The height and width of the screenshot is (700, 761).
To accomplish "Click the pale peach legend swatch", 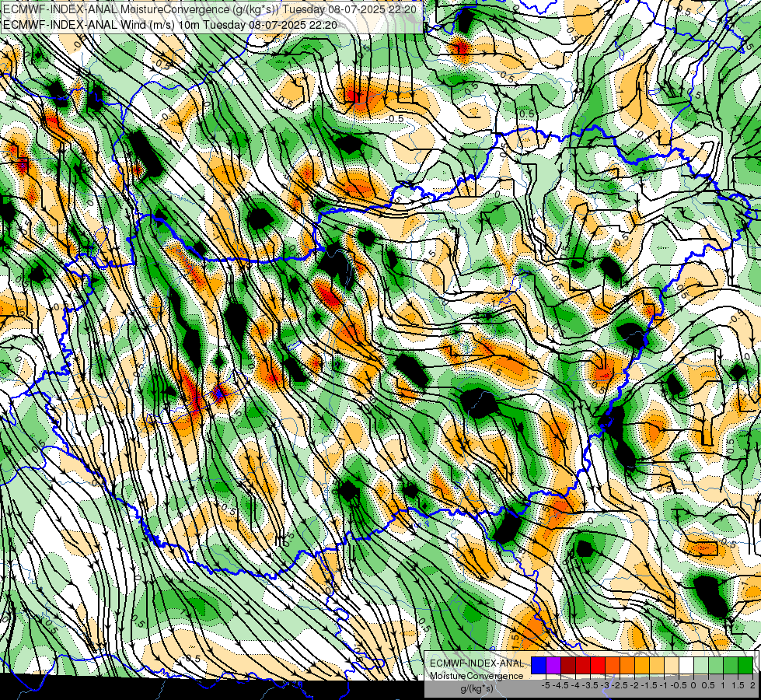I will point(671,665).
